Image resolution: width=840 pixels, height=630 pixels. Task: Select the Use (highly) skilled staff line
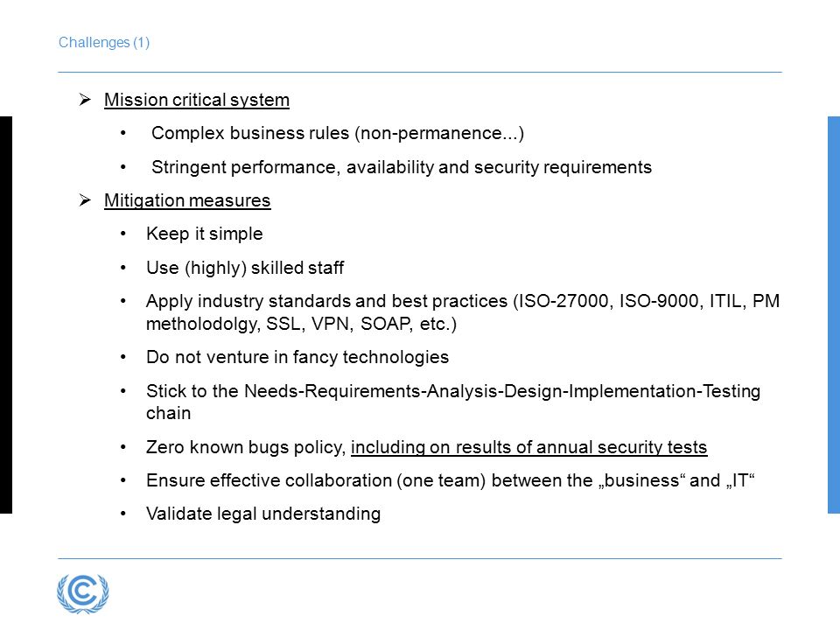[245, 268]
